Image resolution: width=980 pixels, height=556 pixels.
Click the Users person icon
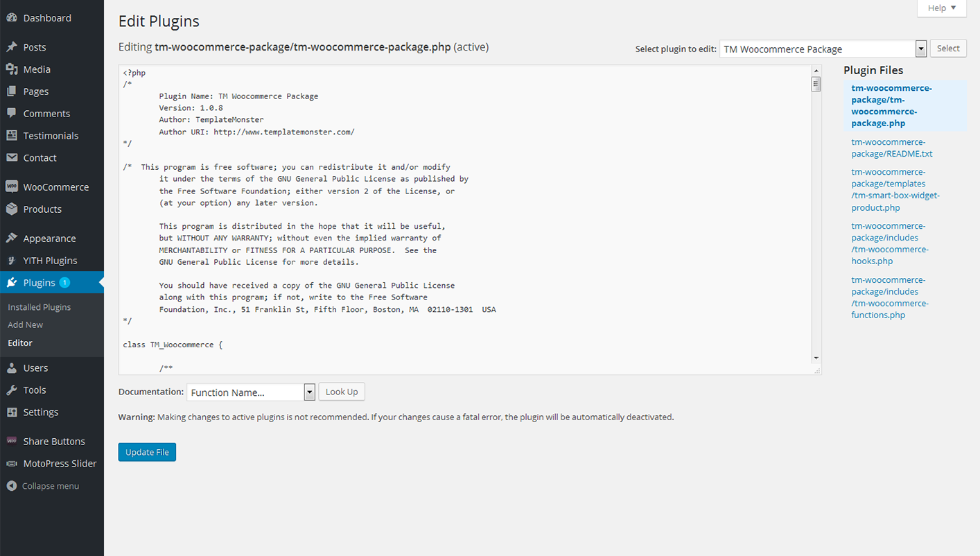(x=12, y=368)
